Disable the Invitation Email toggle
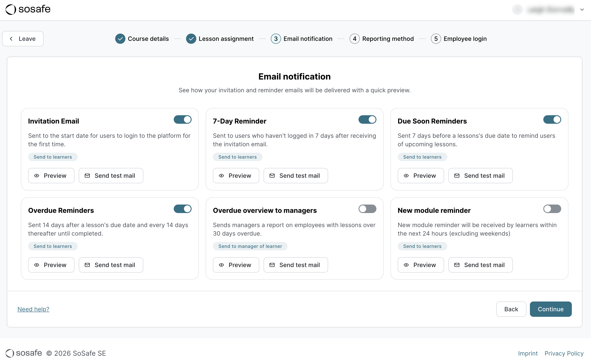Screen dimensions: 591x364 pos(182,120)
